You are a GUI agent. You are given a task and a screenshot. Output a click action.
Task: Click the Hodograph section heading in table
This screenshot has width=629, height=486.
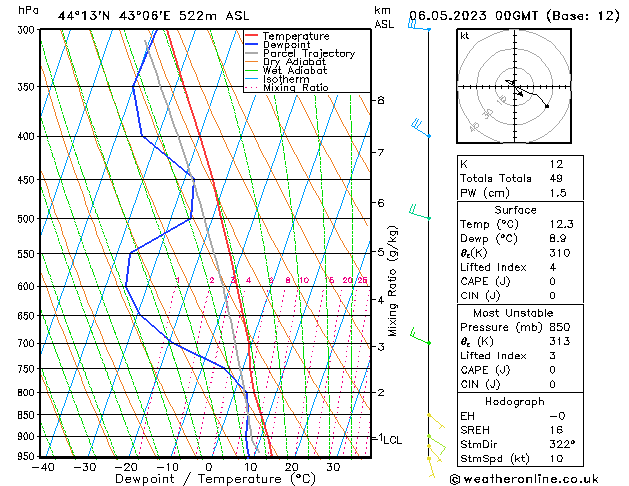515,402
